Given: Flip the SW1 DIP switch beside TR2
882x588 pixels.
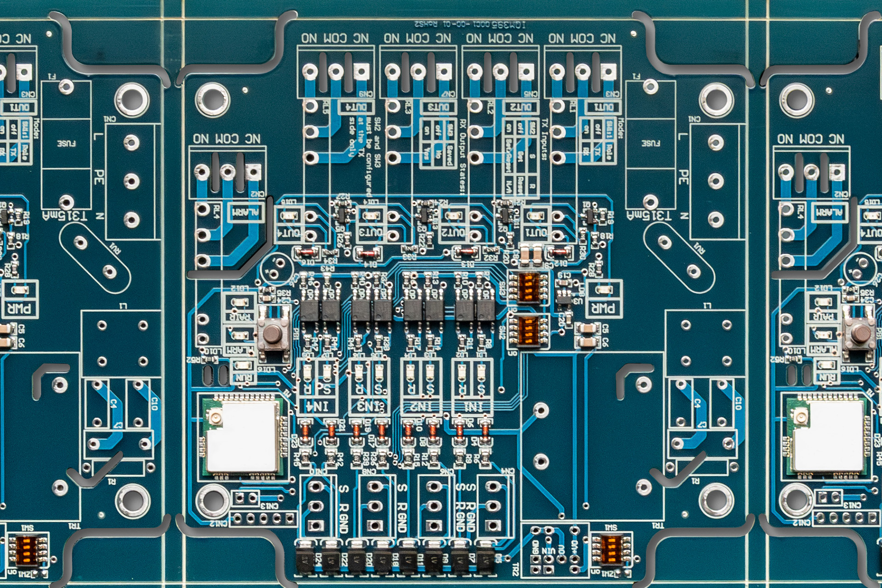Looking at the screenshot, I should pyautogui.click(x=611, y=550).
